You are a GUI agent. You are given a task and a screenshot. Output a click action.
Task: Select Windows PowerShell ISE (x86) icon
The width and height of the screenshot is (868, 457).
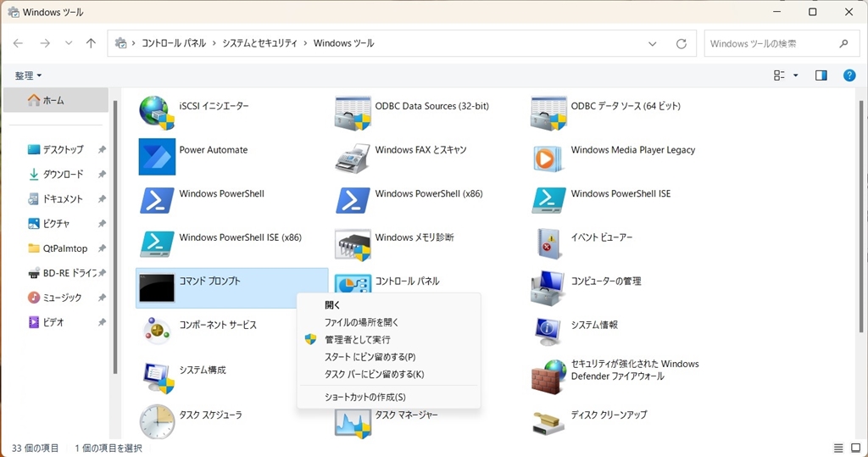[x=157, y=244]
